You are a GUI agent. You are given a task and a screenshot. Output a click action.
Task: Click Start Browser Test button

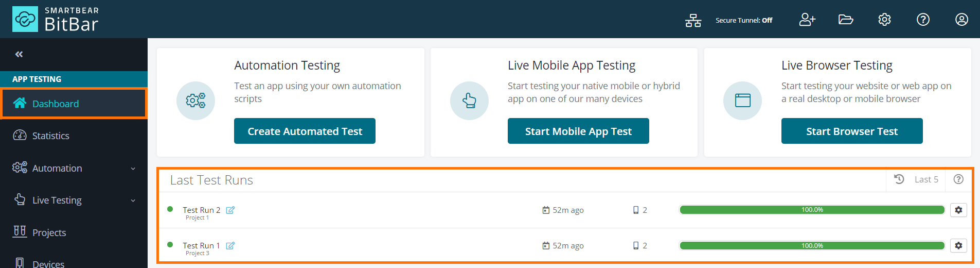pos(851,131)
